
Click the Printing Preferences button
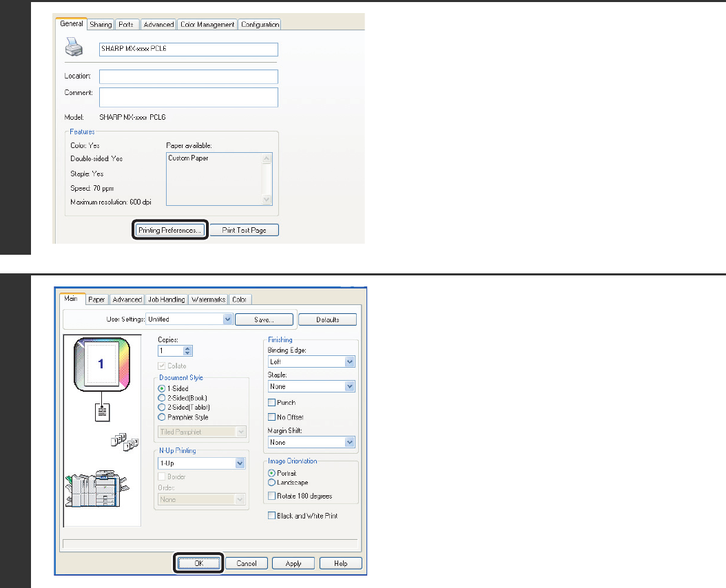pos(169,230)
